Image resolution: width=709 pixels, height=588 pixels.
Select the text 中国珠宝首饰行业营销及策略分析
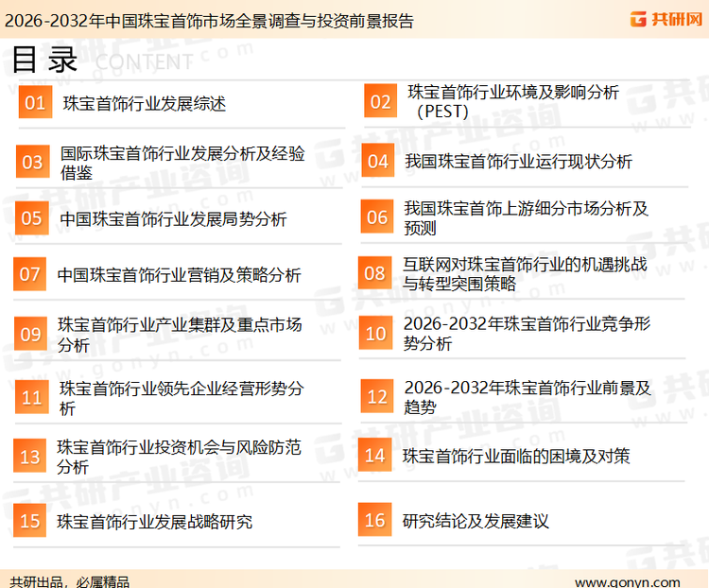point(179,275)
